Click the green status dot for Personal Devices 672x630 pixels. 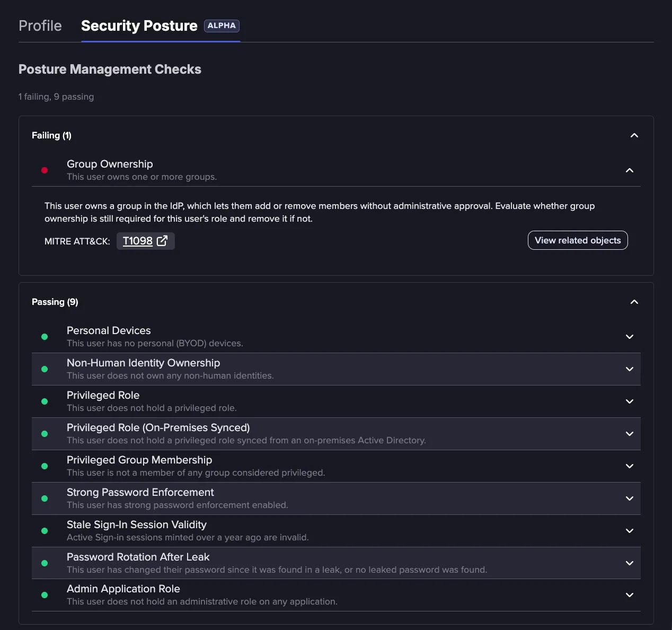click(45, 337)
